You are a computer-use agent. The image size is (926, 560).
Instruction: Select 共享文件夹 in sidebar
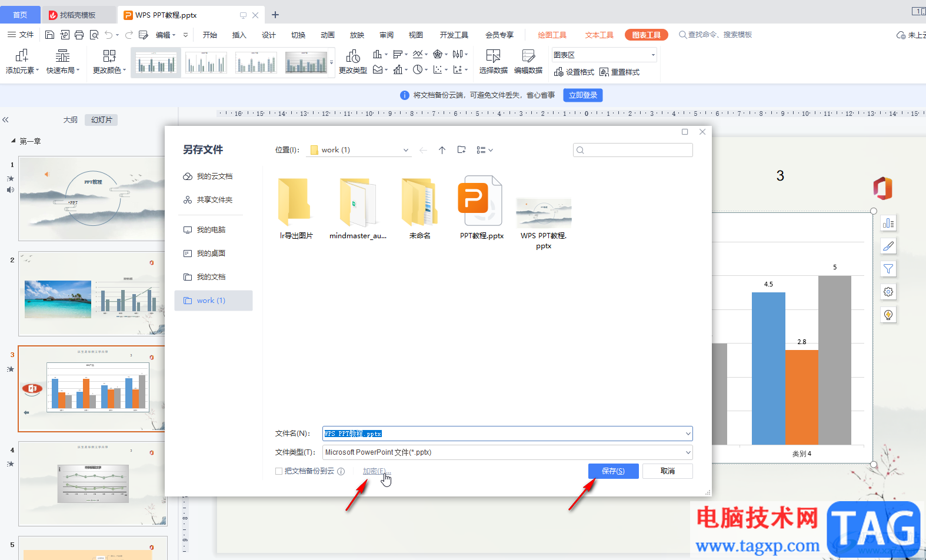tap(214, 200)
